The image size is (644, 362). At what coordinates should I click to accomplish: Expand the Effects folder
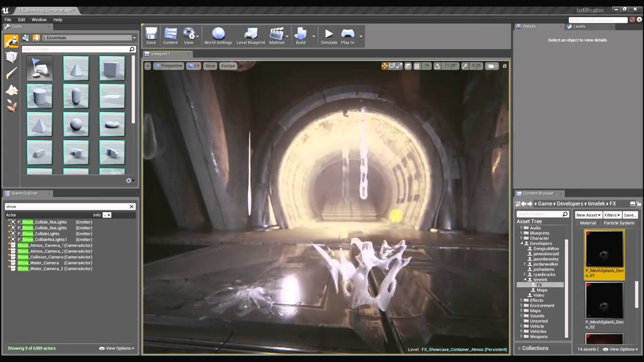[522, 300]
